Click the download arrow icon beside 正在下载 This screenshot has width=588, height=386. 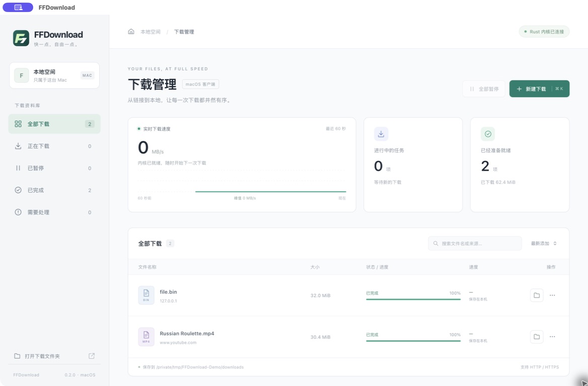pyautogui.click(x=18, y=146)
